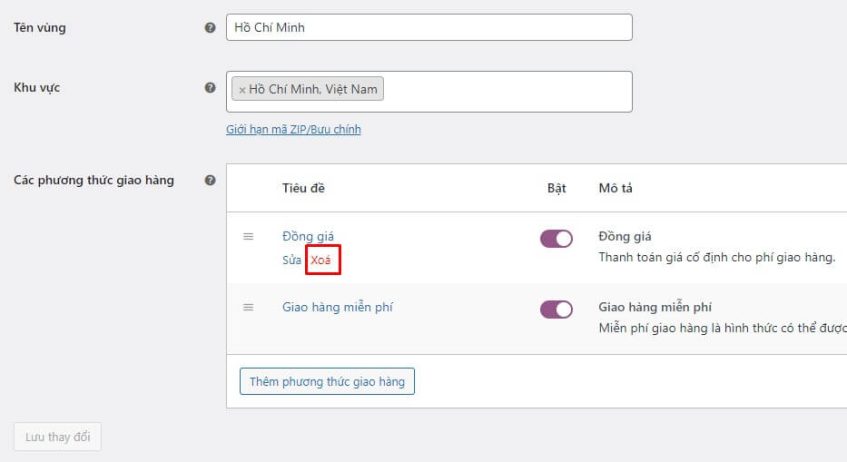Turn off the Giao hàng miễn phí toggle

point(556,309)
